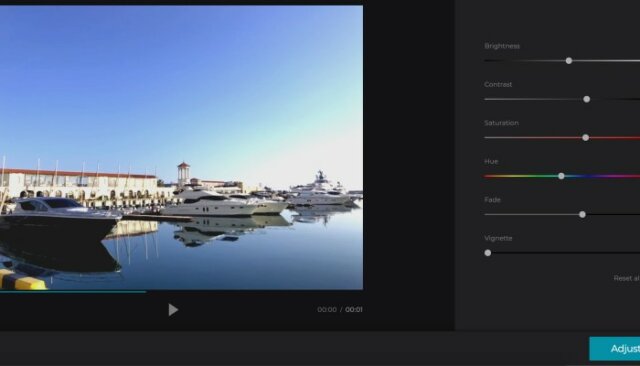
Task: Click the Contrast label text
Action: point(498,84)
